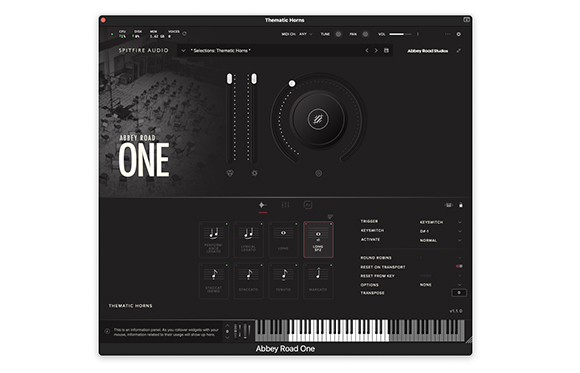Click the expression icon below left slider

point(230,173)
